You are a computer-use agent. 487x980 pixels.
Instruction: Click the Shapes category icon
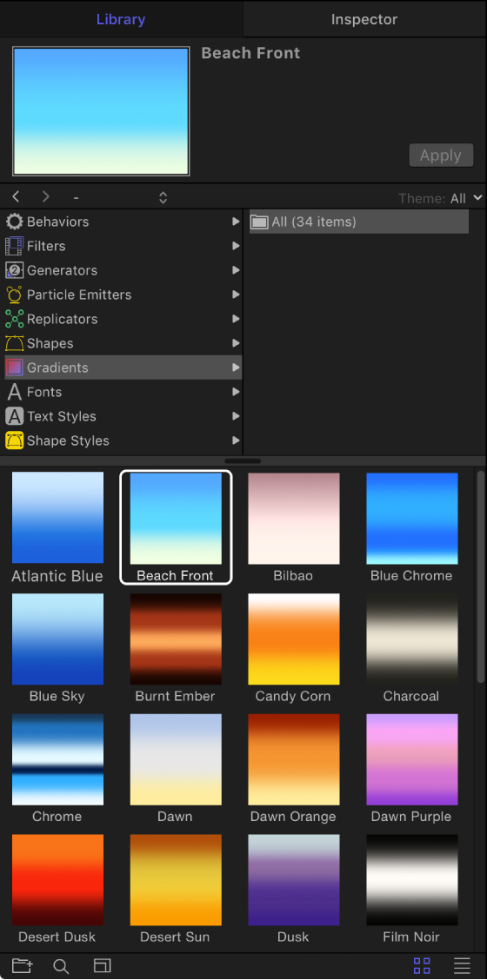point(15,343)
